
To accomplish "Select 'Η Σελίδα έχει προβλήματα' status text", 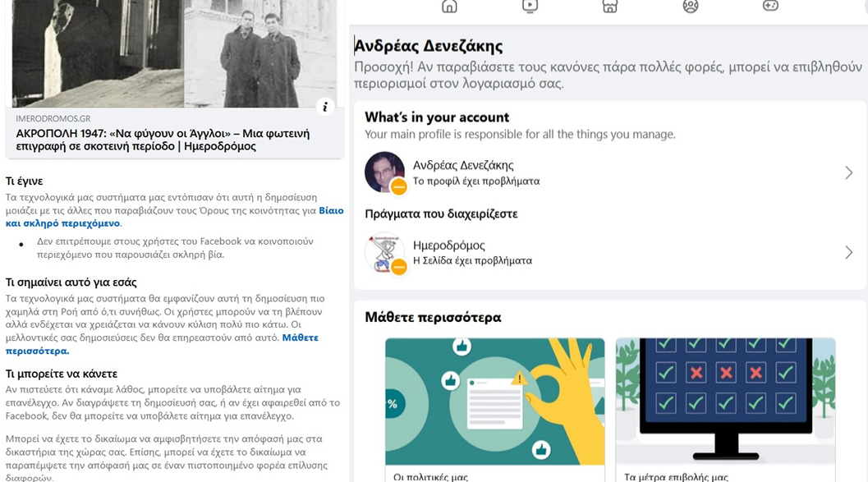I will click(472, 260).
